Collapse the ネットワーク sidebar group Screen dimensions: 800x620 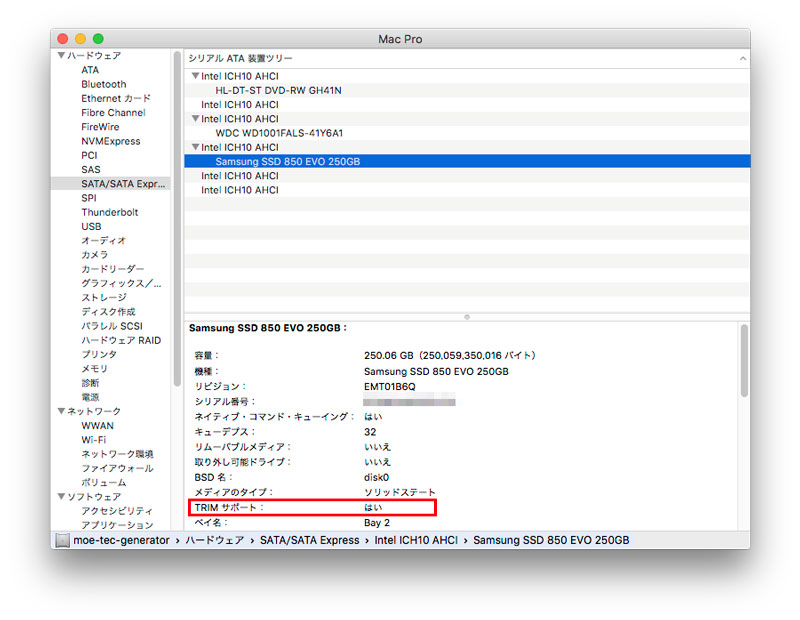tap(62, 411)
